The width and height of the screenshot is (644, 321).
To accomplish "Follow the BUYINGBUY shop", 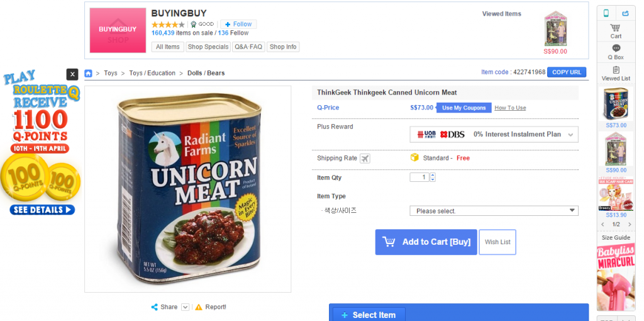I will [238, 25].
